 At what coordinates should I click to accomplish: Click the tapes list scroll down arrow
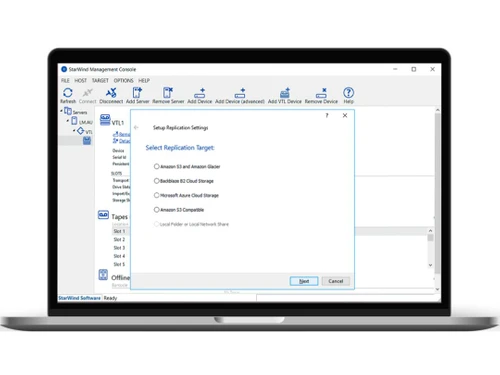tap(430, 265)
